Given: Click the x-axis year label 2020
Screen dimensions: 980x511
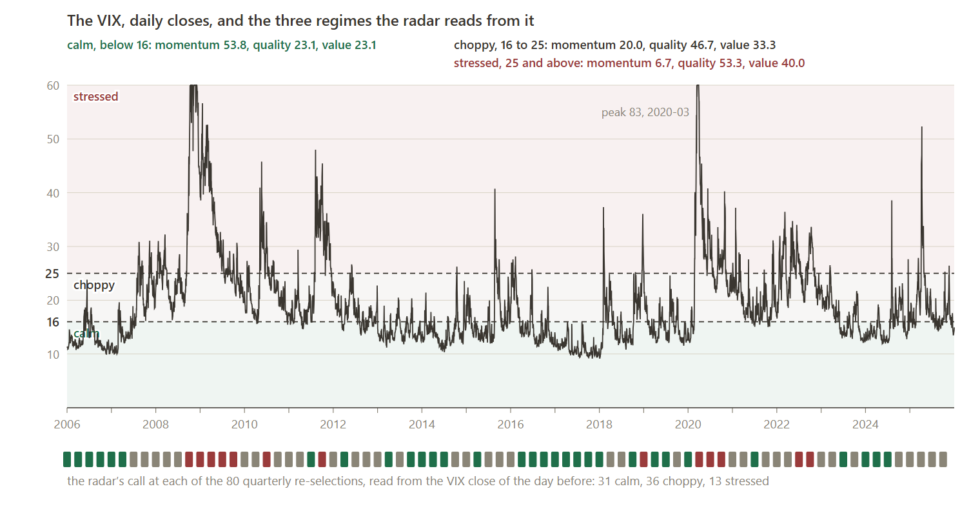Looking at the screenshot, I should click(x=688, y=425).
